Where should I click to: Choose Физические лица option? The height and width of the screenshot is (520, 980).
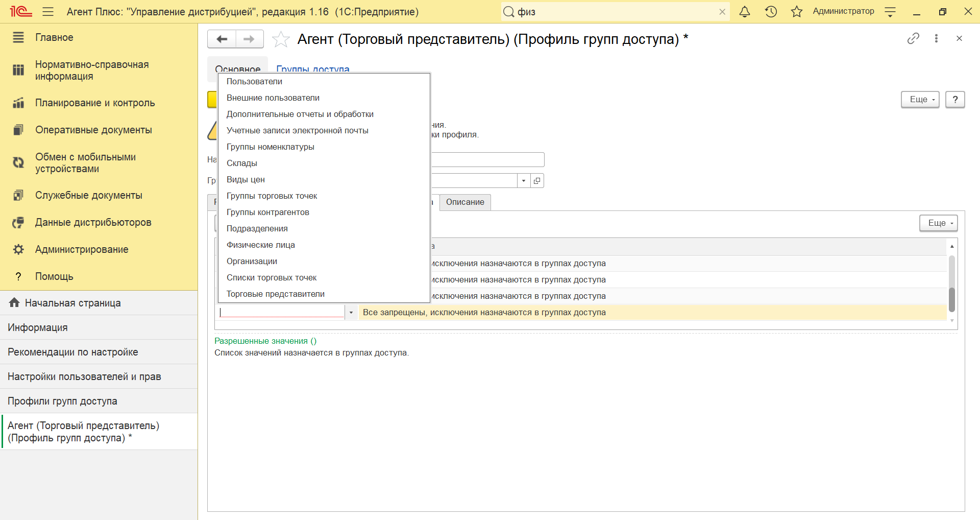coord(324,245)
